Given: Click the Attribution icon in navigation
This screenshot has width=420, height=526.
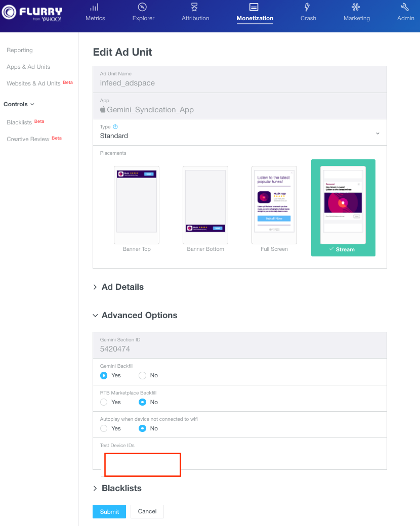Looking at the screenshot, I should [195, 7].
